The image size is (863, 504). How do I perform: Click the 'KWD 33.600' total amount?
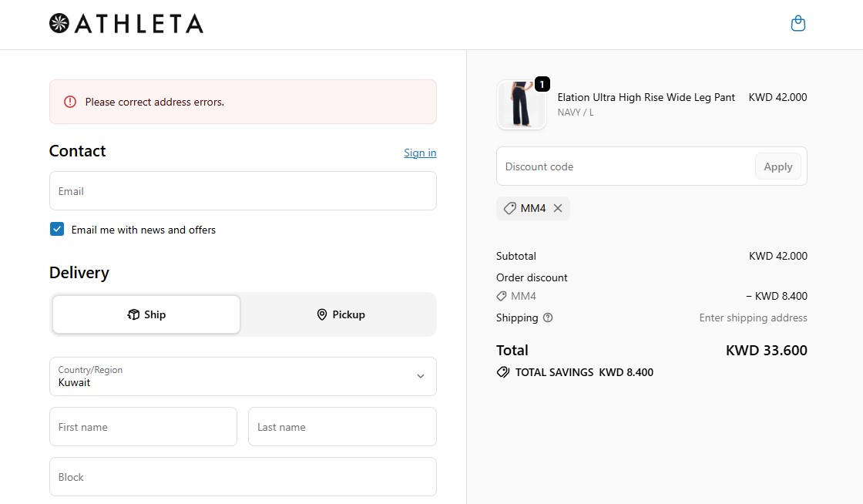766,351
